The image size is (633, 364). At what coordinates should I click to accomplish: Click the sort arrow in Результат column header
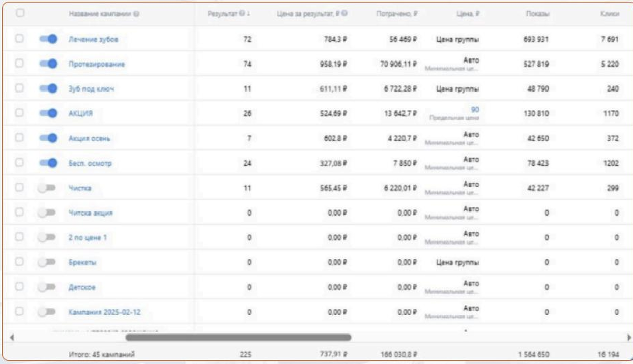click(x=248, y=14)
